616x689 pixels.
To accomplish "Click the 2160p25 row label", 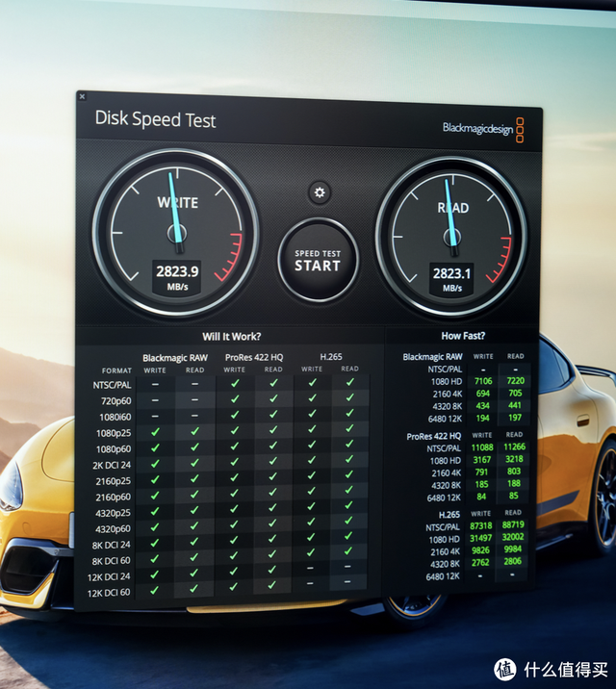I will pyautogui.click(x=114, y=481).
